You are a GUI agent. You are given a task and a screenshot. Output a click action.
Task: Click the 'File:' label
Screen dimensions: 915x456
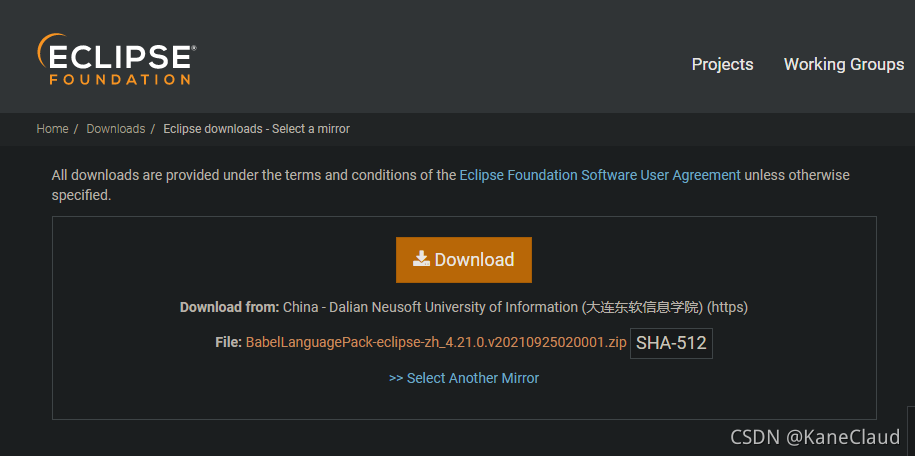(x=228, y=342)
